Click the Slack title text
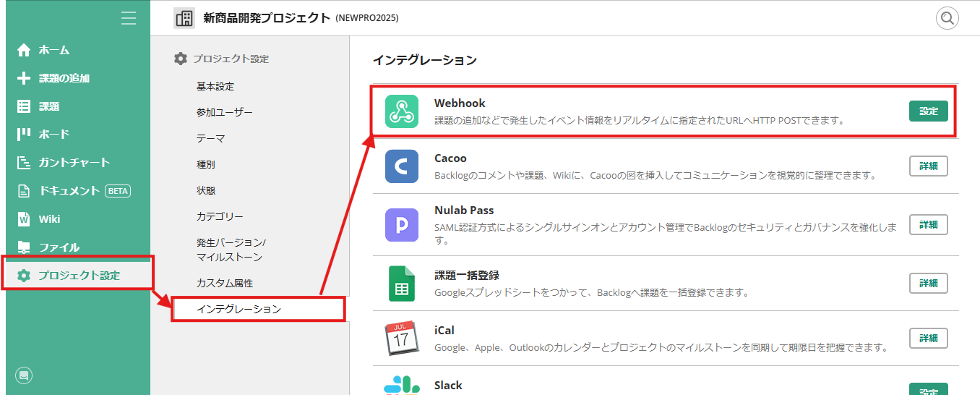Viewport: 980px width, 395px height. click(448, 386)
